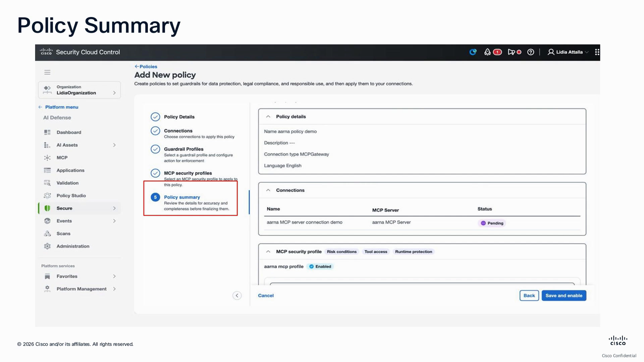Collapse the MCP security profile section

[x=268, y=252]
